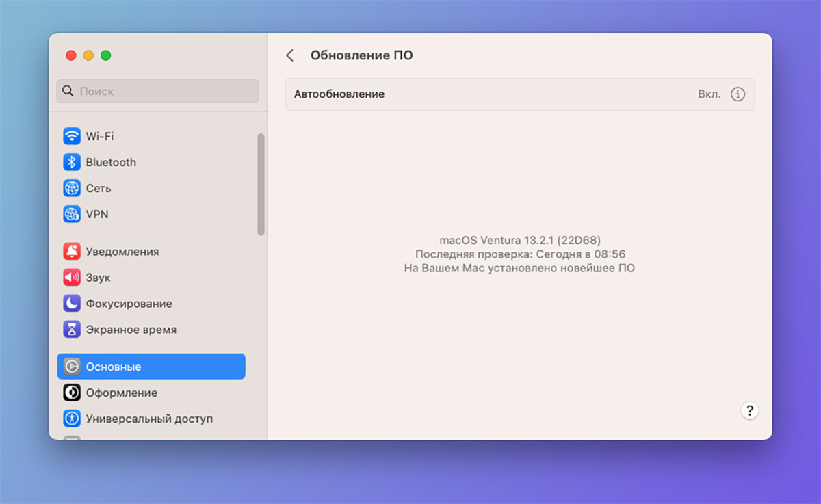Click the Автообновление row label
821x504 pixels.
[339, 94]
